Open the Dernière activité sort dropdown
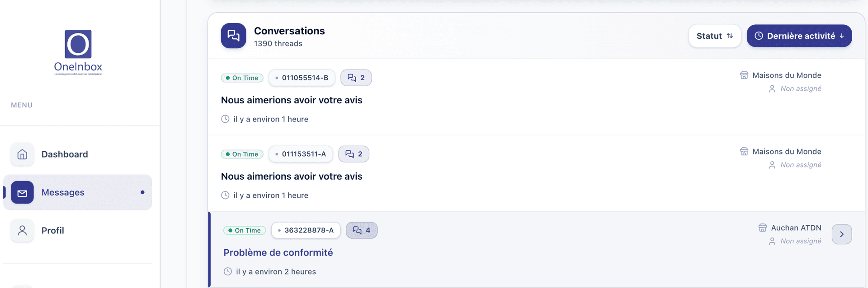Viewport: 868px width, 288px height. pyautogui.click(x=799, y=36)
